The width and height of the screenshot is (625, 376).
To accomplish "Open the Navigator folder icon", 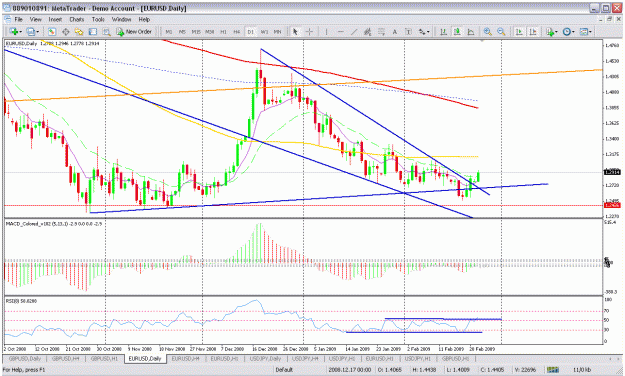I will [x=79, y=31].
